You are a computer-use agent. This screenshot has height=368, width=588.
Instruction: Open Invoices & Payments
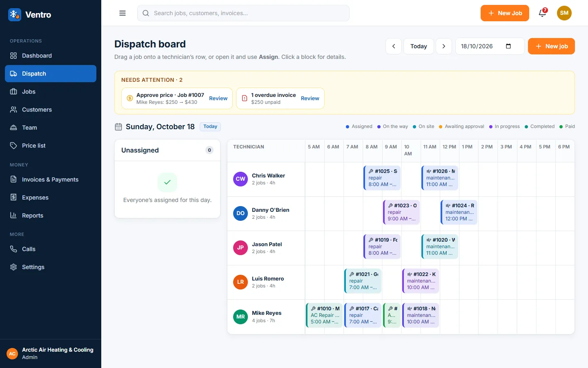coord(51,180)
